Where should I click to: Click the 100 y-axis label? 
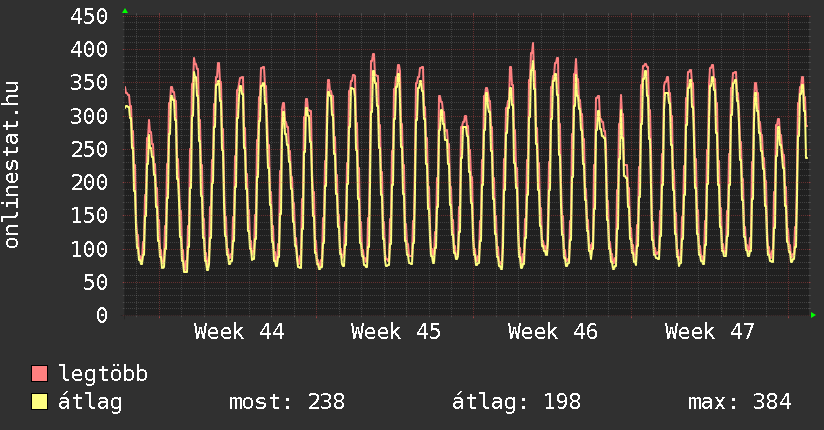coord(90,249)
